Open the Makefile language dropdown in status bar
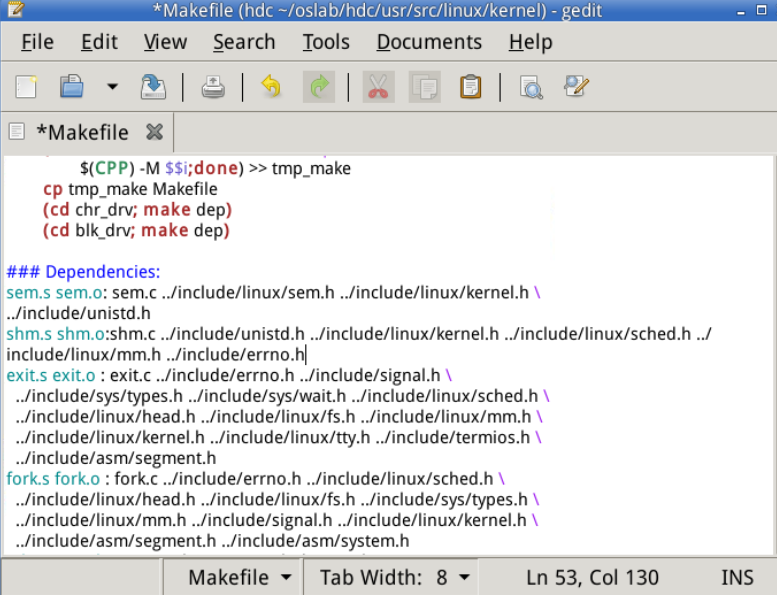Screen dimensions: 777x595 pyautogui.click(x=240, y=577)
